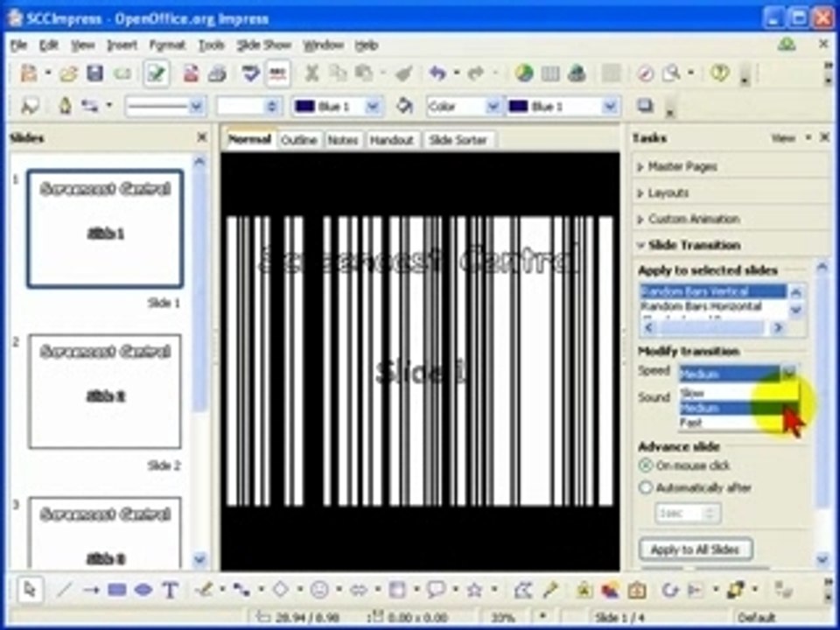Switch to the Notes tab

pos(343,140)
